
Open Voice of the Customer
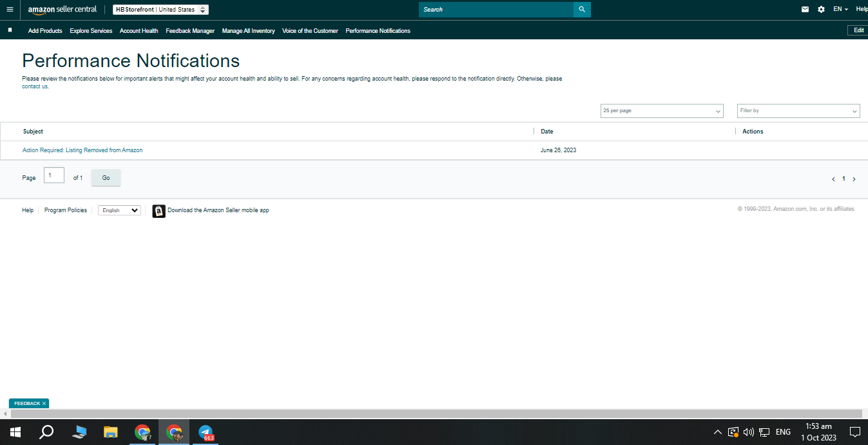coord(310,31)
